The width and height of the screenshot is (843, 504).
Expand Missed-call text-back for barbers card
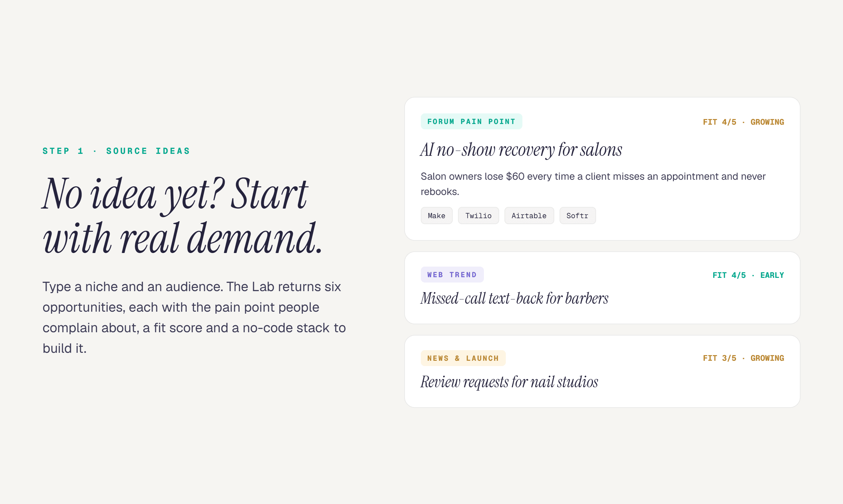[514, 298]
